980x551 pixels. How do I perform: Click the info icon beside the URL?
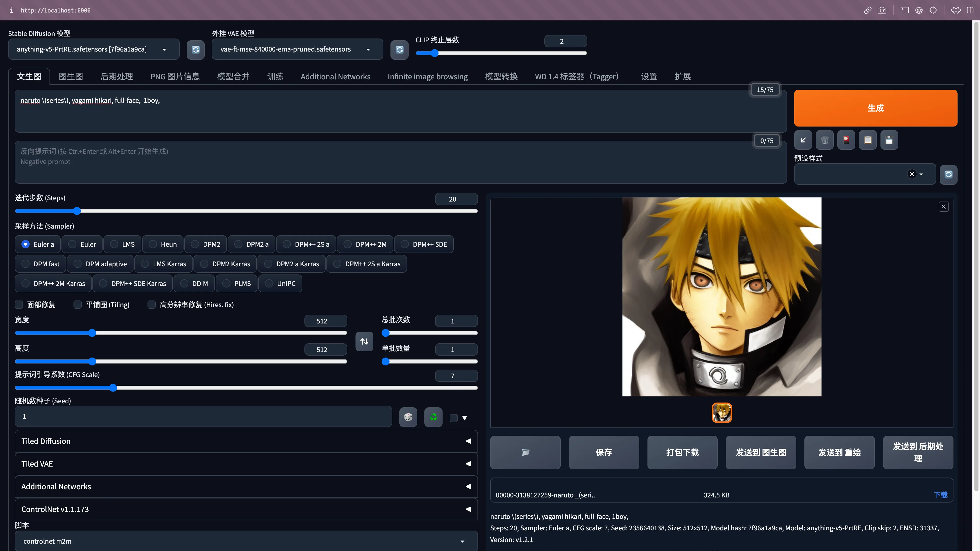click(11, 10)
